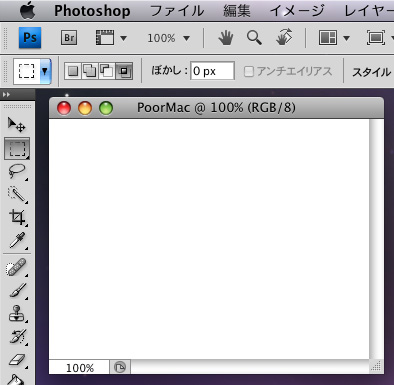Screen dimensions: 394x385
Task: Open the view extras filmstrip dropdown
Action: pos(111,38)
